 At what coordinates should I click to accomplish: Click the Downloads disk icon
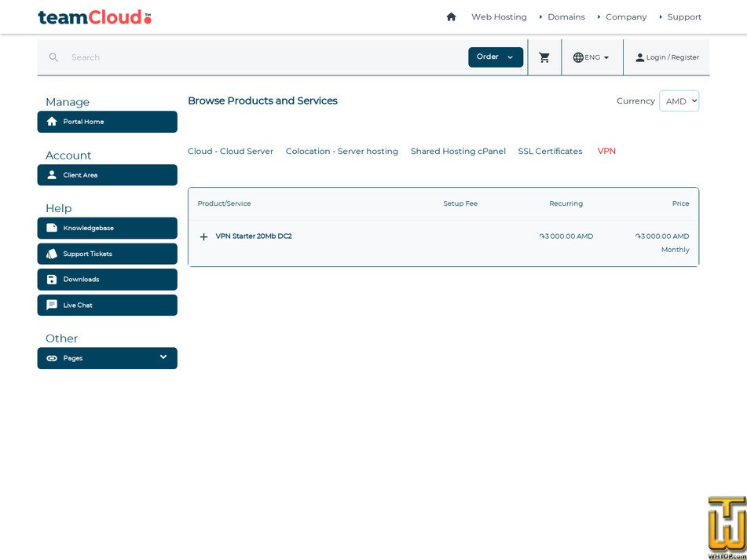tap(52, 280)
